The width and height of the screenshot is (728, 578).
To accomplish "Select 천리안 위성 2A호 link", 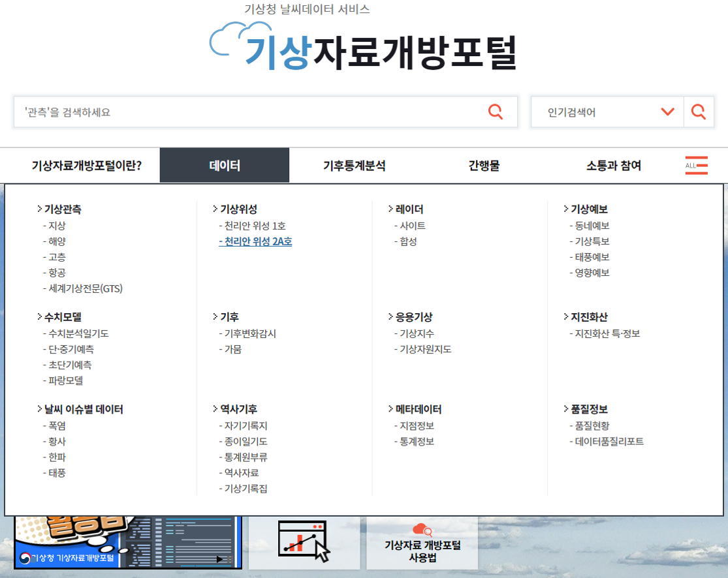I will [x=255, y=241].
